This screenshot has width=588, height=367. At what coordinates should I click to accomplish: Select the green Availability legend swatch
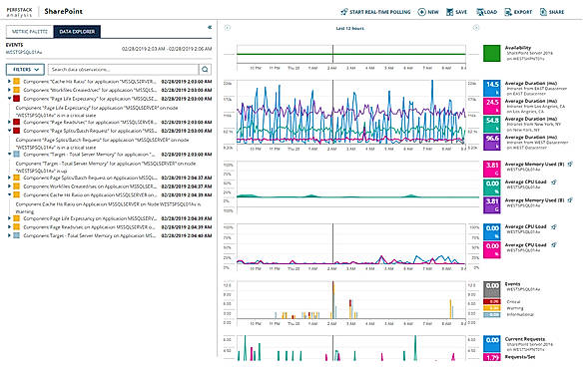(491, 53)
